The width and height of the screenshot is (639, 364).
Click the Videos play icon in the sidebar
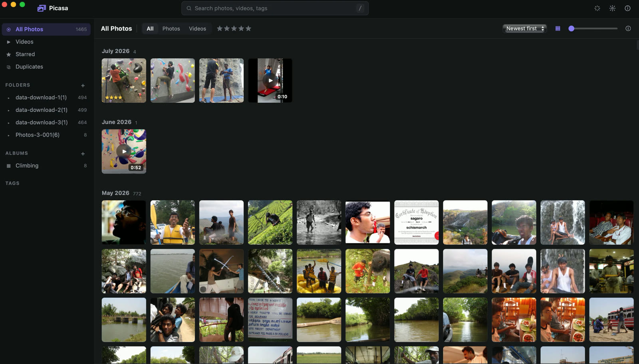point(8,42)
